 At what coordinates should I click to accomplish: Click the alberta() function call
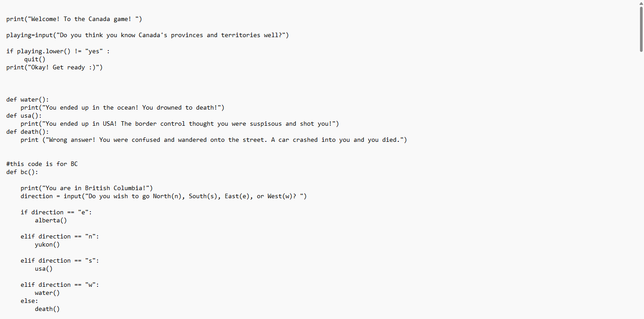tap(51, 220)
